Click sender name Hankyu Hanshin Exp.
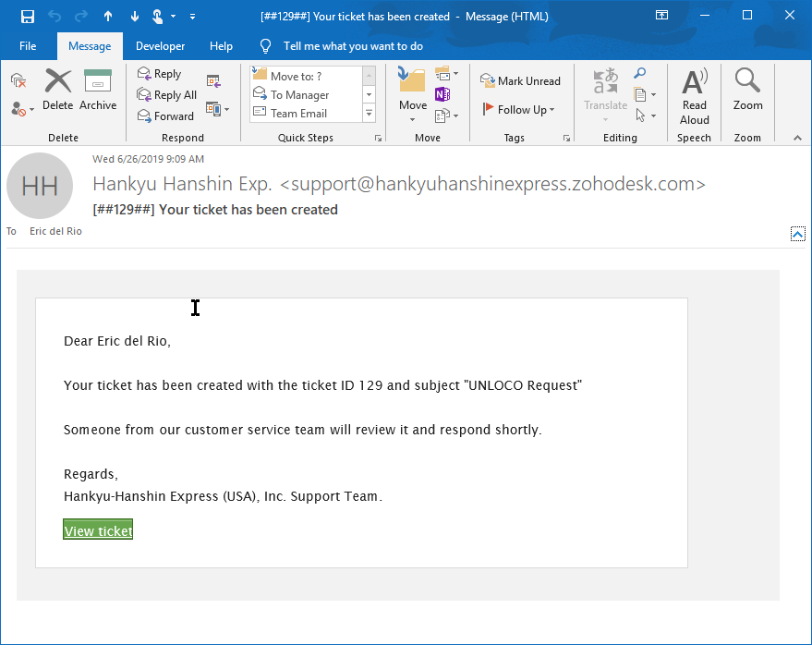This screenshot has height=645, width=812. coord(182,184)
